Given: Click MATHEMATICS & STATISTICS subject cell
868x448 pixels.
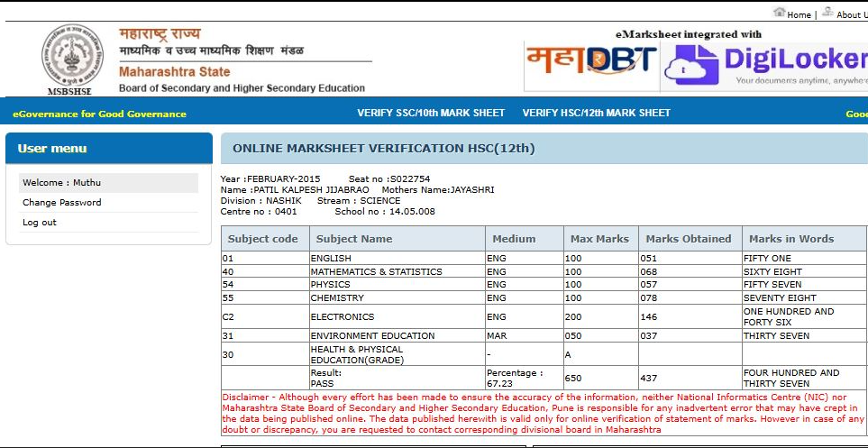Looking at the screenshot, I should [x=397, y=271].
